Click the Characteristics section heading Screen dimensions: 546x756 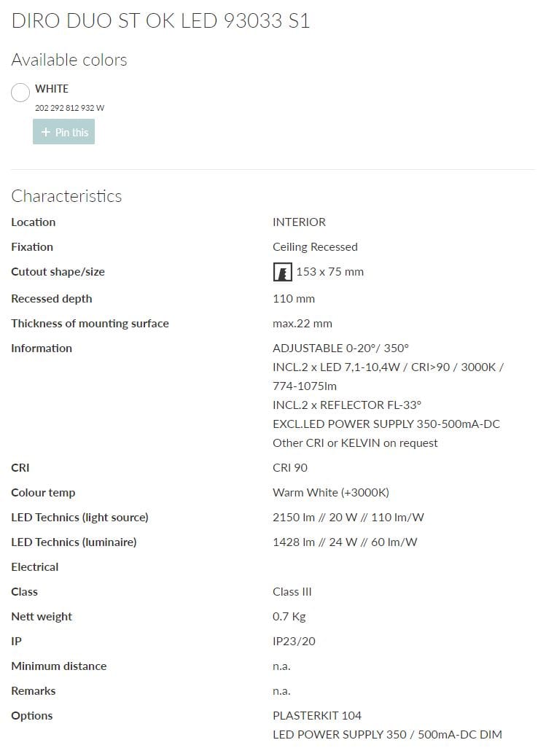point(66,196)
